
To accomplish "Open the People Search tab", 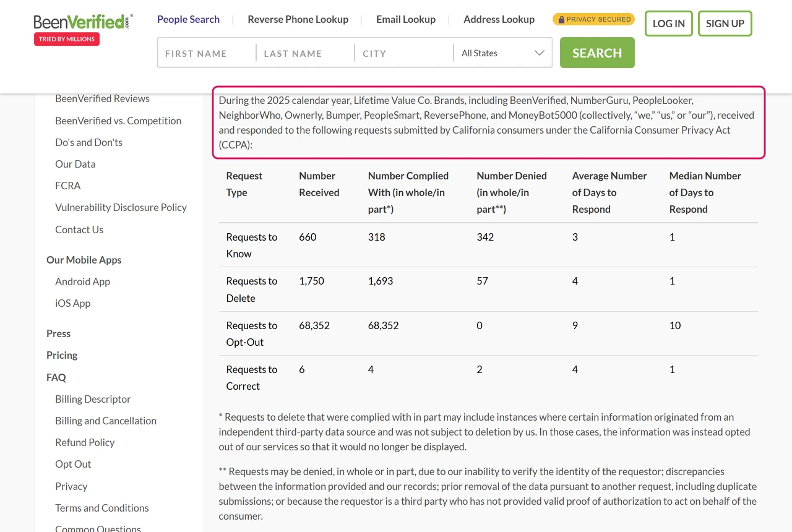I will (188, 19).
